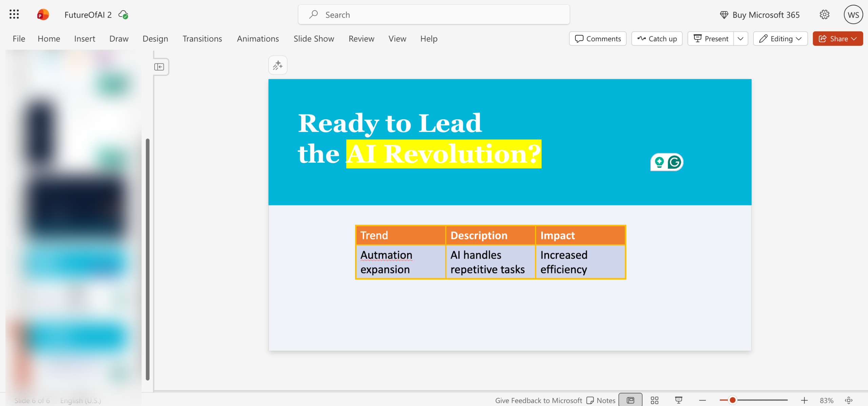Viewport: 868px width, 406px height.
Task: Expand the Present options dropdown arrow
Action: click(741, 39)
